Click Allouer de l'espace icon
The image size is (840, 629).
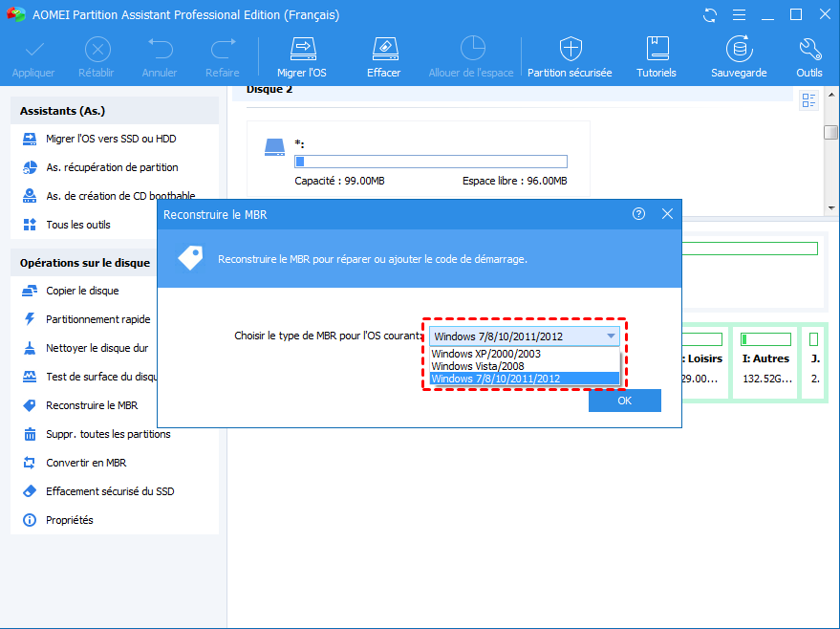tap(472, 49)
